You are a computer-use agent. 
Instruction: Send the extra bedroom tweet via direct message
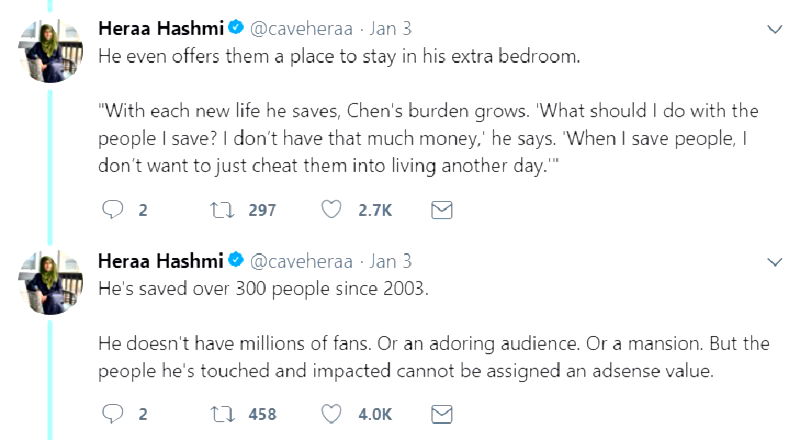tap(441, 210)
